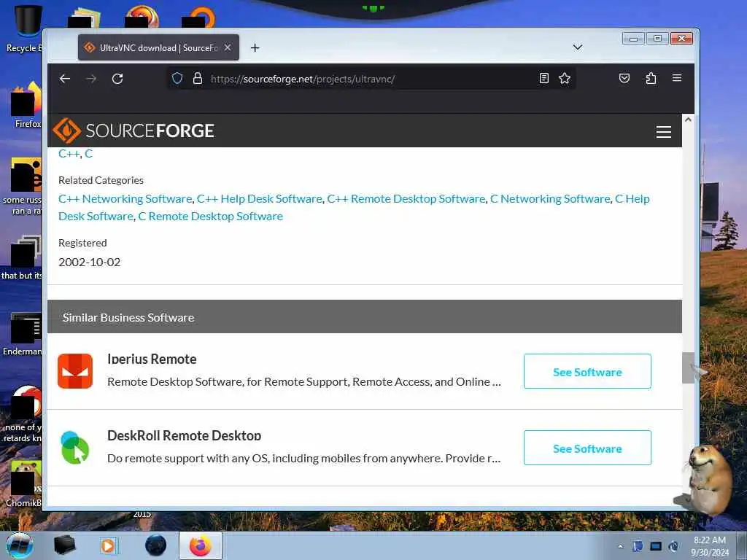Click the DeskRoll Remote Desktop logo
Screen dimensions: 747x560
click(x=75, y=448)
